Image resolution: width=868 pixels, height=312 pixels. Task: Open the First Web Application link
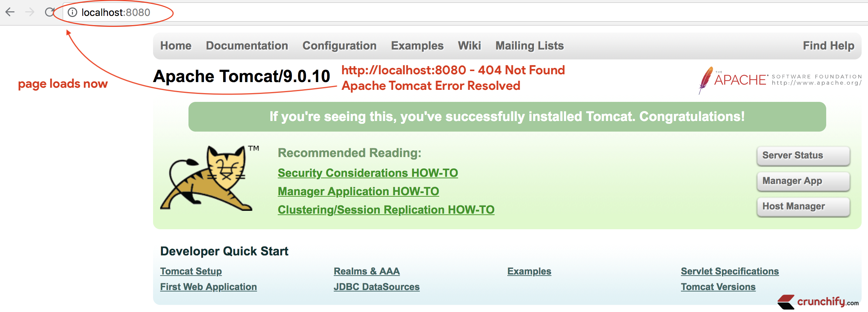click(x=208, y=287)
